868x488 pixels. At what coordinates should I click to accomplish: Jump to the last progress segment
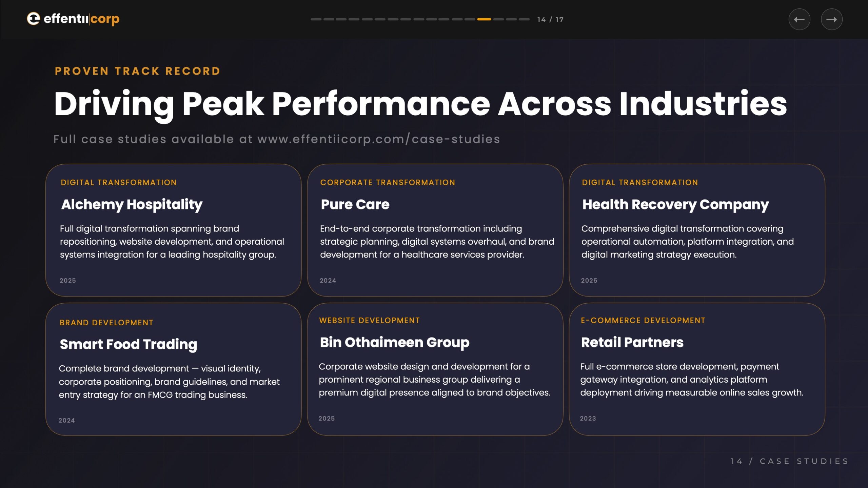pos(524,19)
